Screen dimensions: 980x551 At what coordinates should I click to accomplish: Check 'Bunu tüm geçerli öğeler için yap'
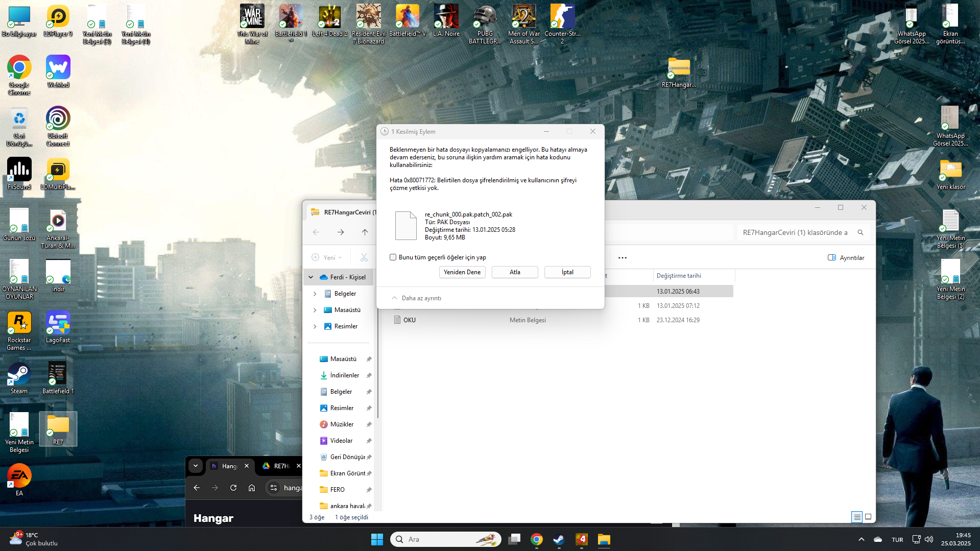[393, 257]
